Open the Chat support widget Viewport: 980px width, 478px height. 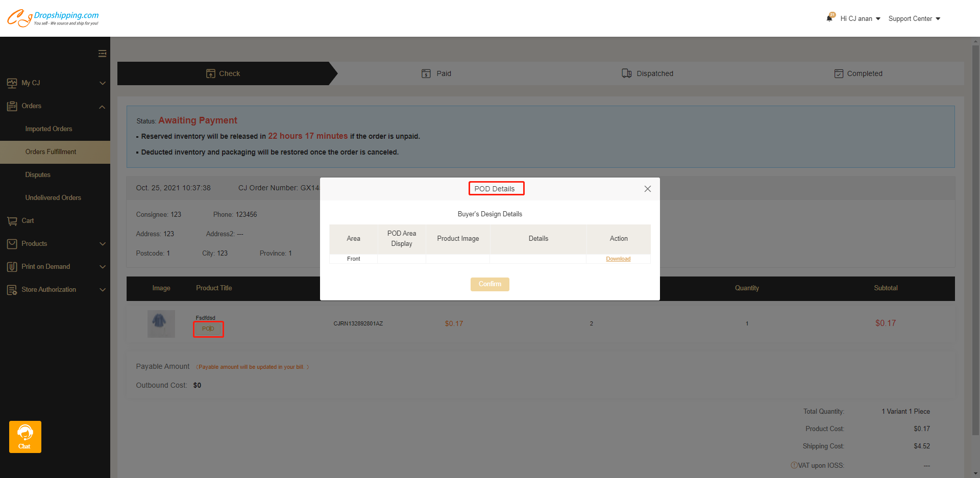click(25, 437)
